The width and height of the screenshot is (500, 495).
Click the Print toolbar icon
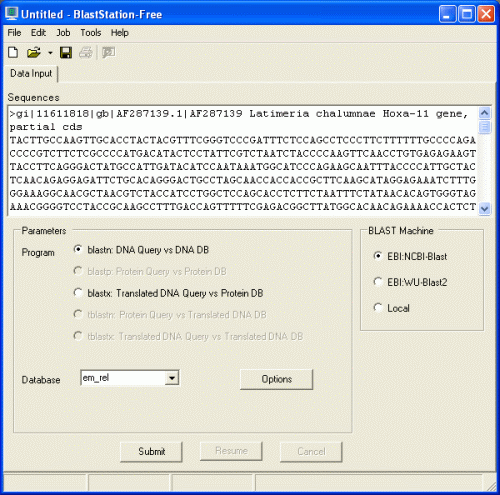point(86,53)
